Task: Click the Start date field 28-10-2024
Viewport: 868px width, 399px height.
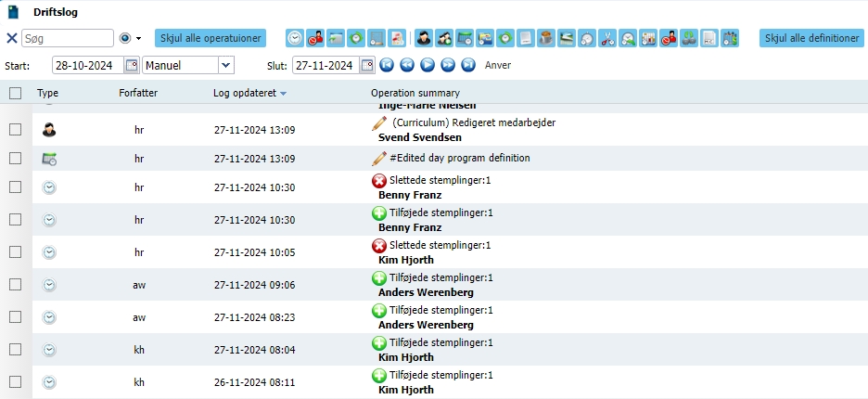Action: click(89, 65)
